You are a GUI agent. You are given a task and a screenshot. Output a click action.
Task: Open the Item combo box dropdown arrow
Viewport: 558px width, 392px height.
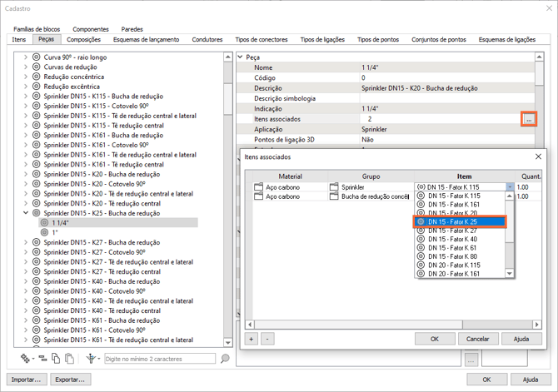click(x=510, y=187)
